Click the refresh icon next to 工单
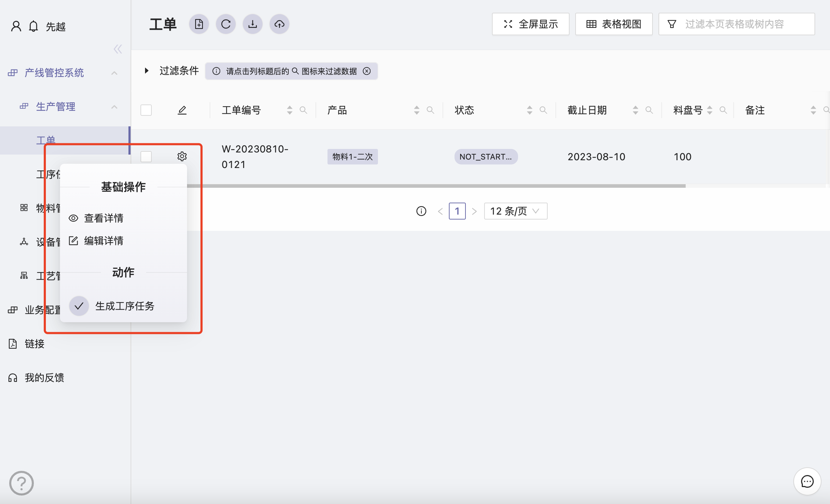This screenshot has height=504, width=830. pyautogui.click(x=226, y=24)
